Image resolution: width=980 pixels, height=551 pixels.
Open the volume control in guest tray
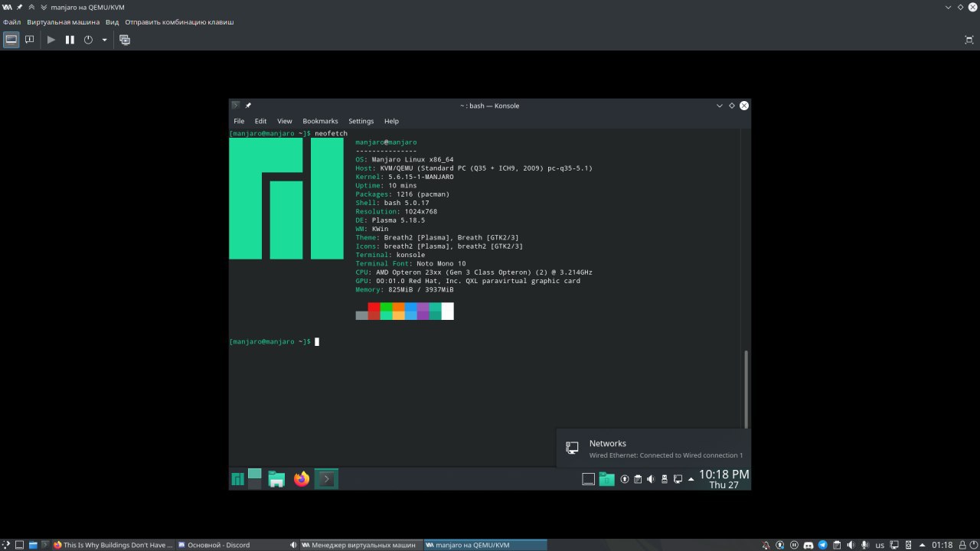tap(651, 479)
